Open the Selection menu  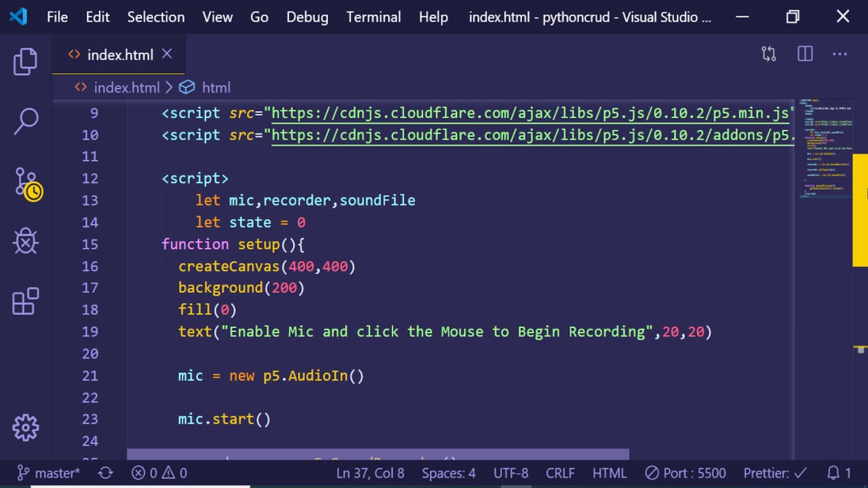pyautogui.click(x=155, y=17)
